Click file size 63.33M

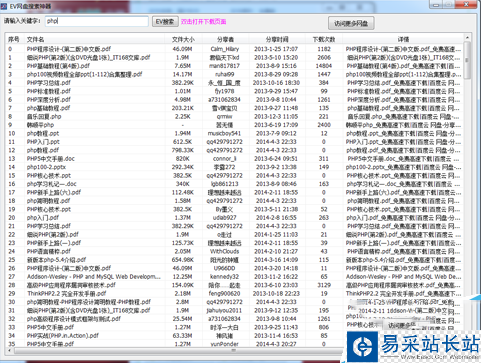(x=183, y=336)
